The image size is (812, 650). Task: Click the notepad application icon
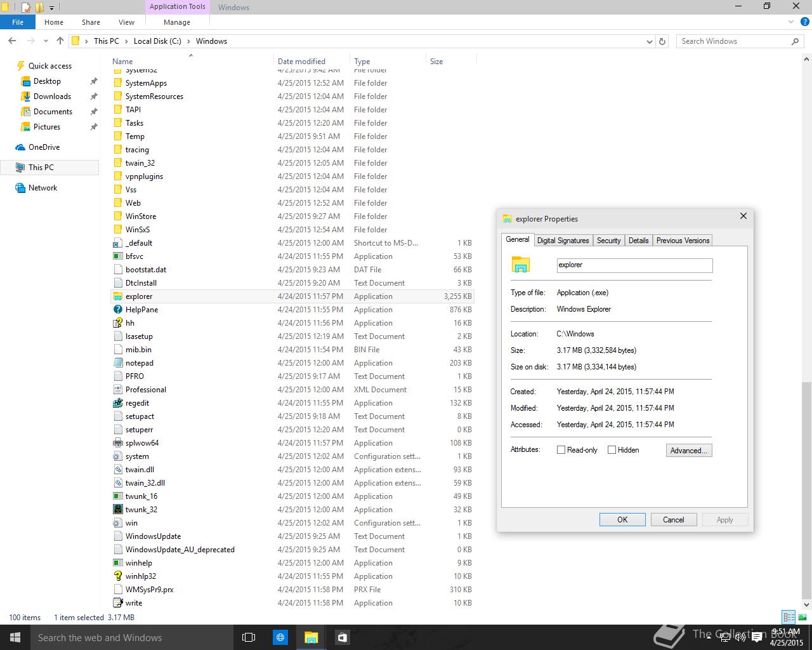[117, 363]
